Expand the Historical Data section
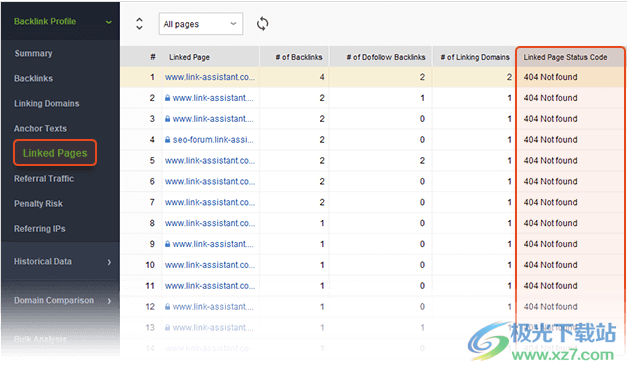Screen dimensions: 627x371 (109, 262)
